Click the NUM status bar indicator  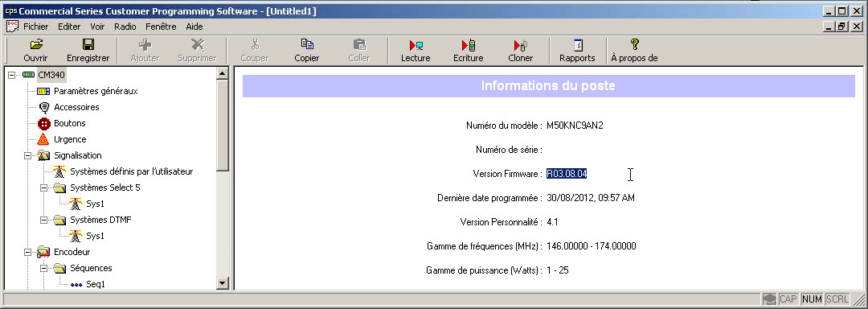point(812,299)
